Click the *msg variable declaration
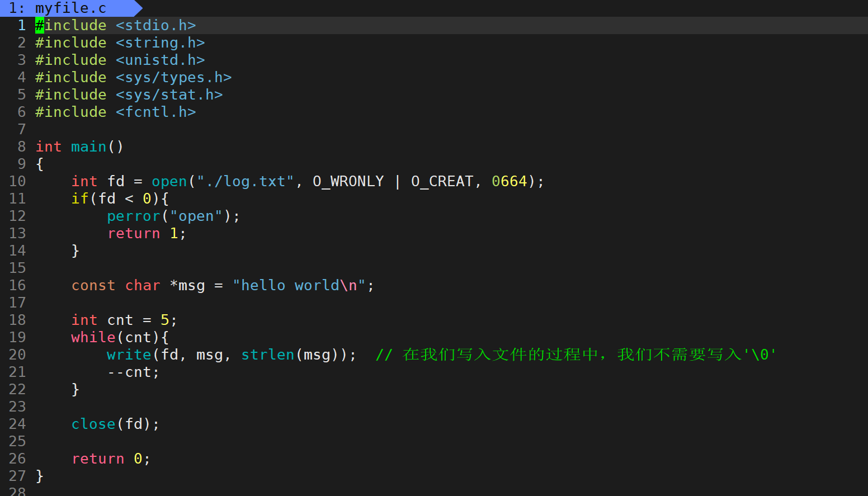The height and width of the screenshot is (496, 868). tap(187, 285)
